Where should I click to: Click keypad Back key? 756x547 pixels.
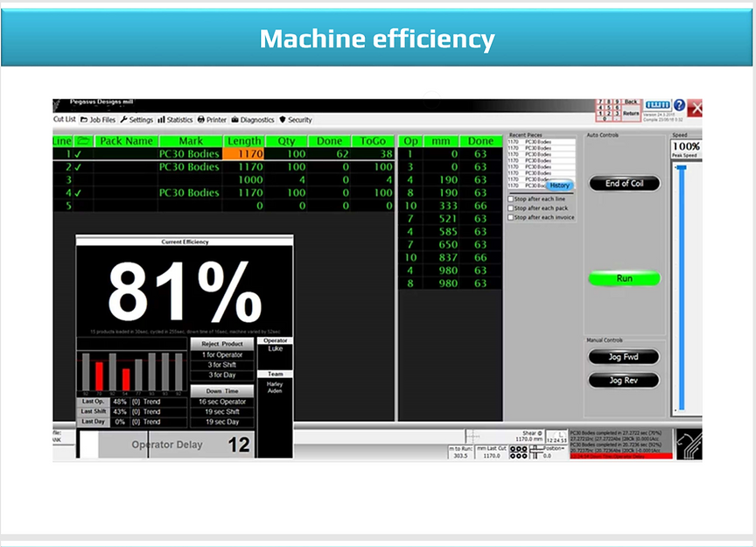pos(631,102)
